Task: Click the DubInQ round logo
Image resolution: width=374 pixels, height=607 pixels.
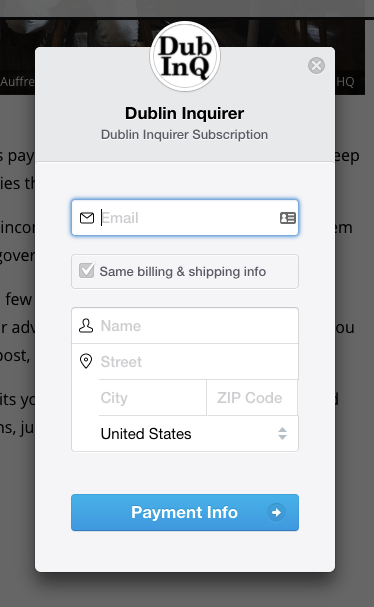Action: [185, 57]
